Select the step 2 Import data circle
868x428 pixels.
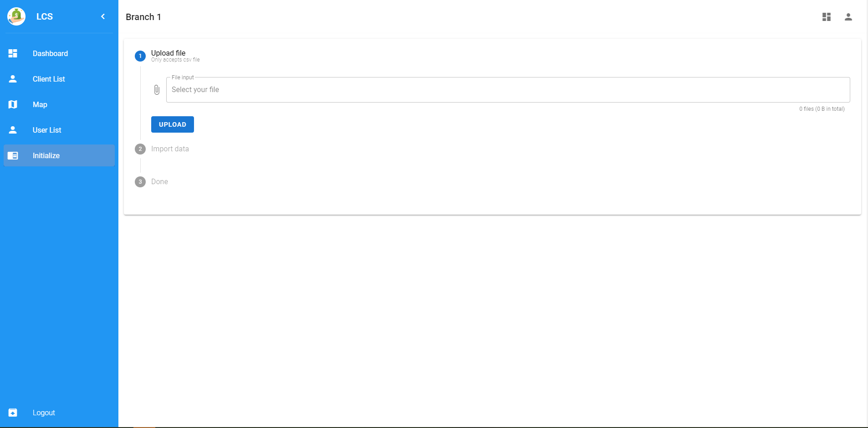click(140, 149)
